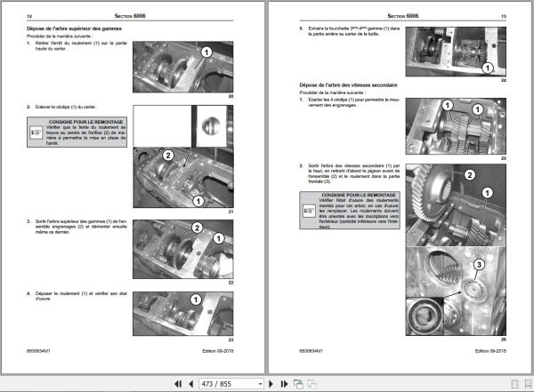Click heading 'Dépose de l'arbre supérieur des gammes'
Viewport: 534px width, 392px height.
pos(74,28)
